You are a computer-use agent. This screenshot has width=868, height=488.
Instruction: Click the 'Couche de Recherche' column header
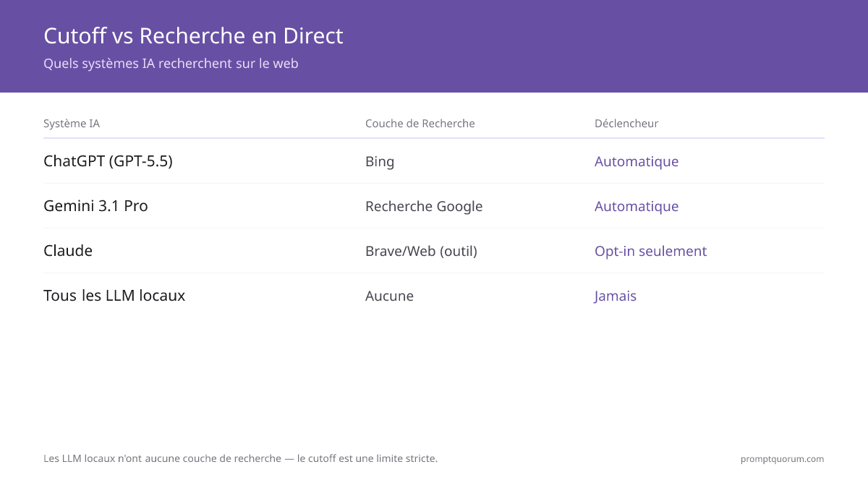420,124
